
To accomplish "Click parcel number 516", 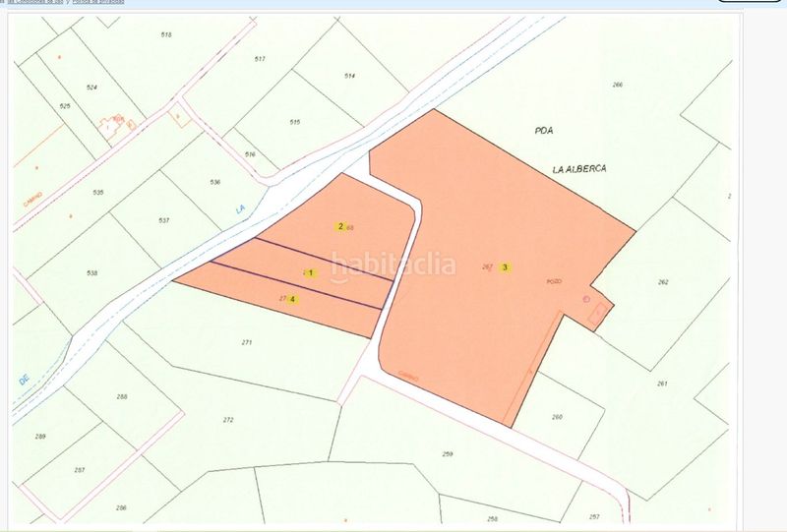I will (x=250, y=154).
